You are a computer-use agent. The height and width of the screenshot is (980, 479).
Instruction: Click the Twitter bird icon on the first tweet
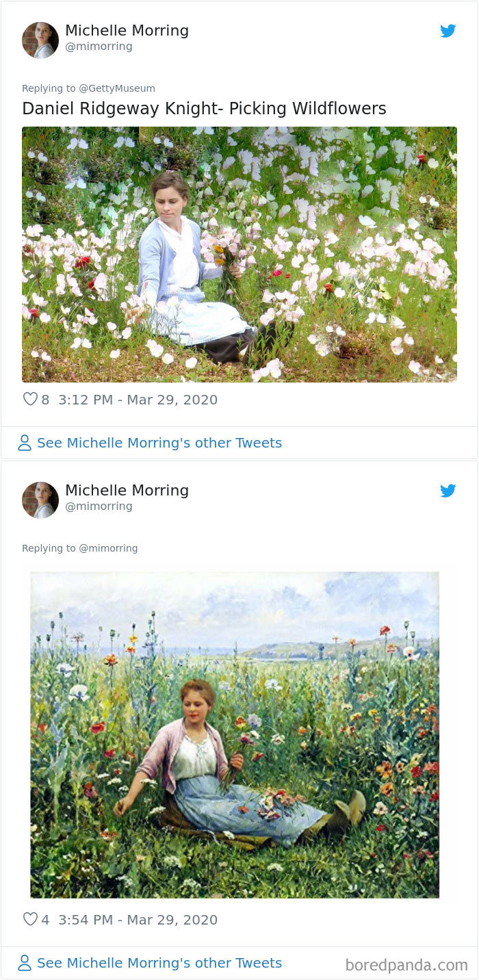(x=449, y=31)
